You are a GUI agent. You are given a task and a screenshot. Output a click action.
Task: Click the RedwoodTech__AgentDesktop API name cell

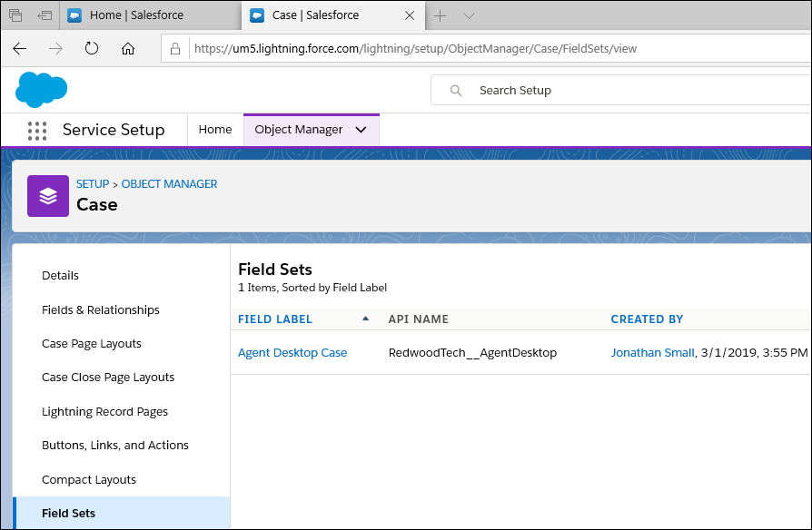[473, 353]
